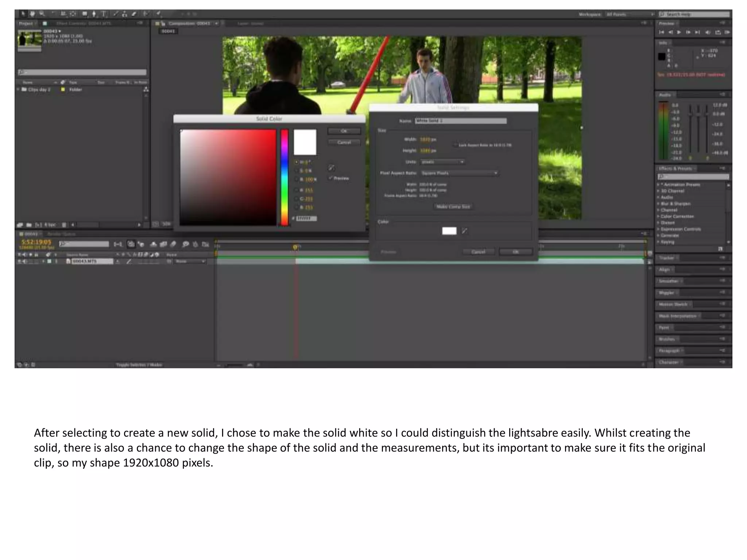Click eyedropper beside Solid Settings color swatch
Screen dimensions: 747x560
465,231
